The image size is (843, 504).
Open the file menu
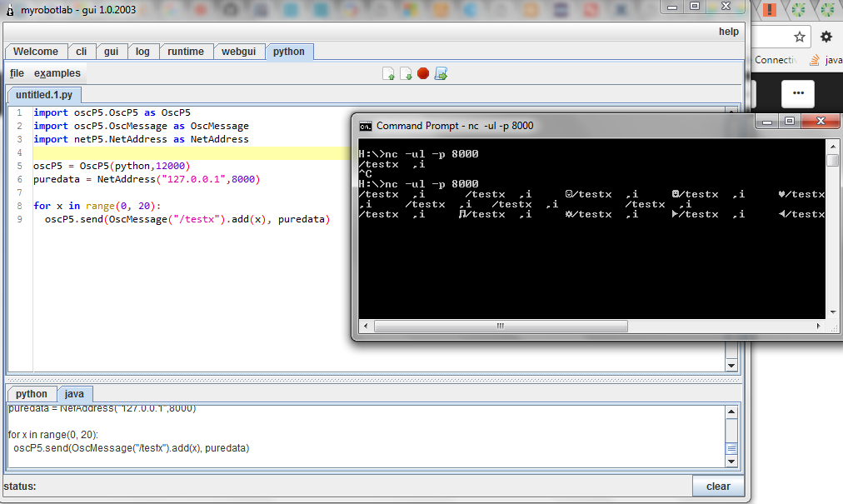click(x=17, y=73)
